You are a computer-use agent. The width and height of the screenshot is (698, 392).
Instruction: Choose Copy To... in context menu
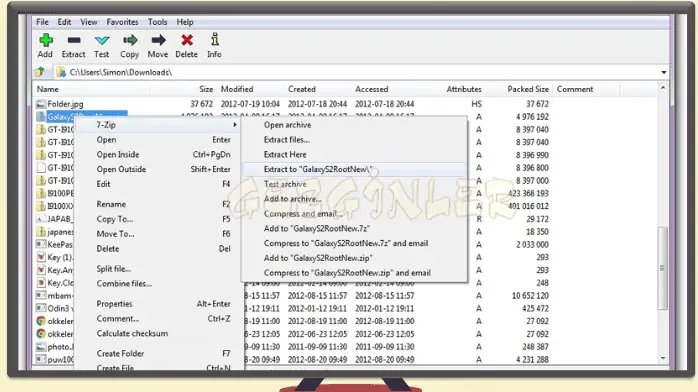(x=115, y=219)
